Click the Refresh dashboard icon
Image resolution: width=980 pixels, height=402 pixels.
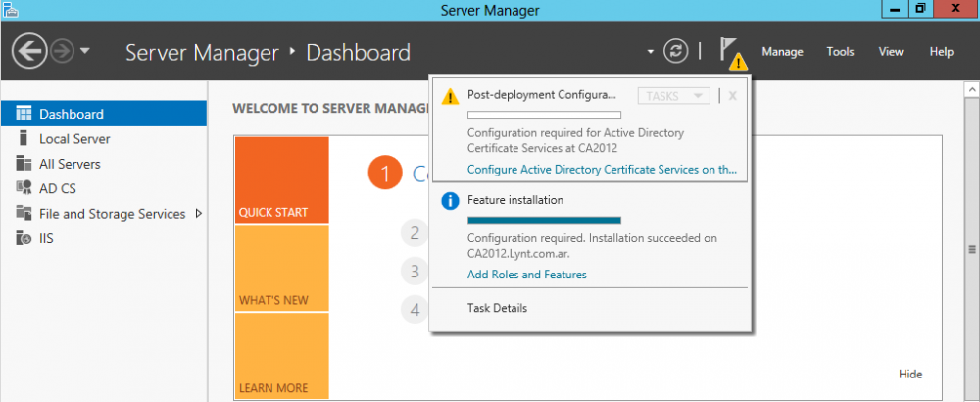675,51
